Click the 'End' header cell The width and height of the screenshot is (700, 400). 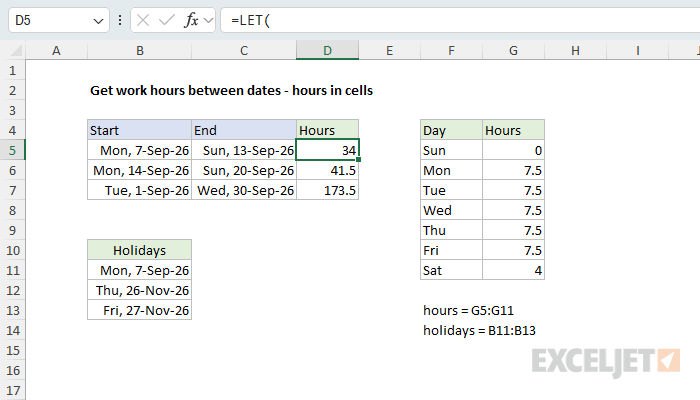click(x=244, y=130)
